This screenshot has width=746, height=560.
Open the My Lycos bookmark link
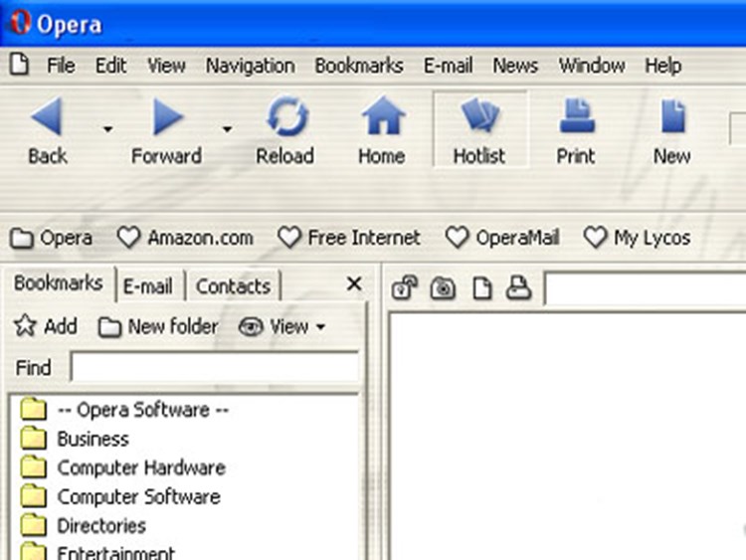(637, 238)
